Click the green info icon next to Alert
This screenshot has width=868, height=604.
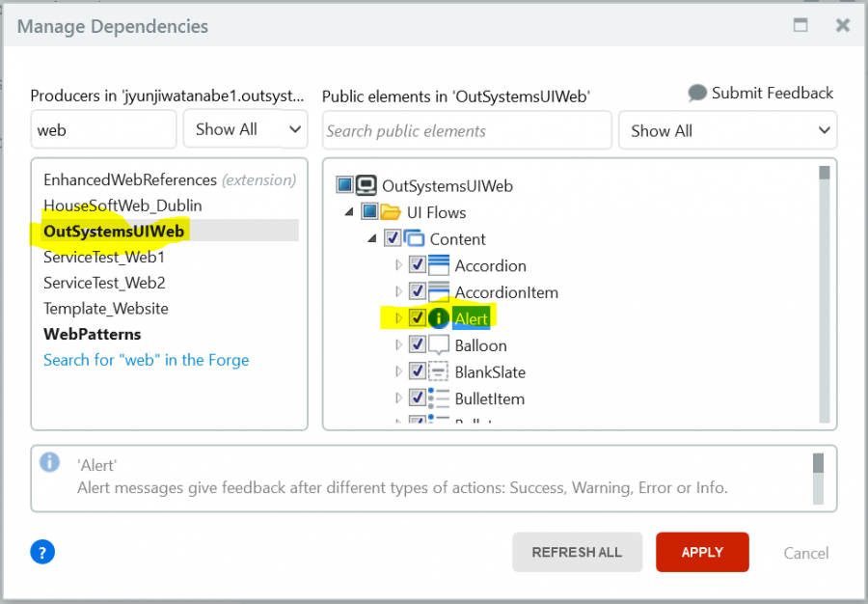tap(439, 317)
